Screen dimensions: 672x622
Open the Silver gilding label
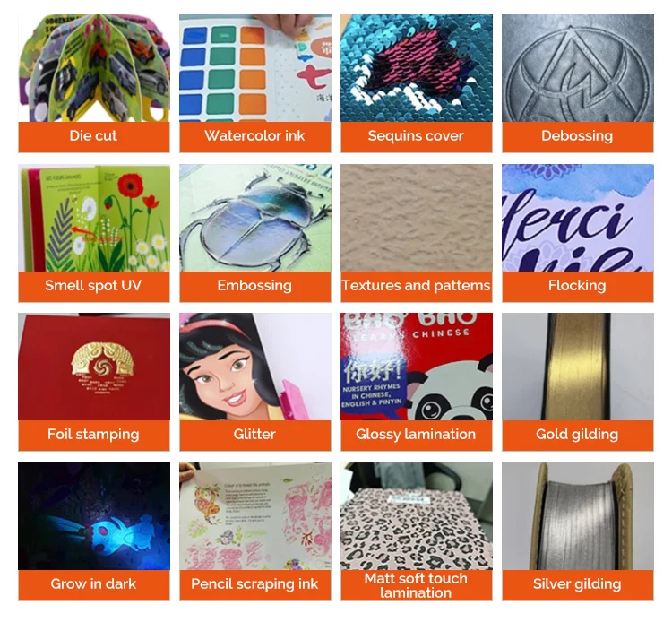tap(578, 584)
